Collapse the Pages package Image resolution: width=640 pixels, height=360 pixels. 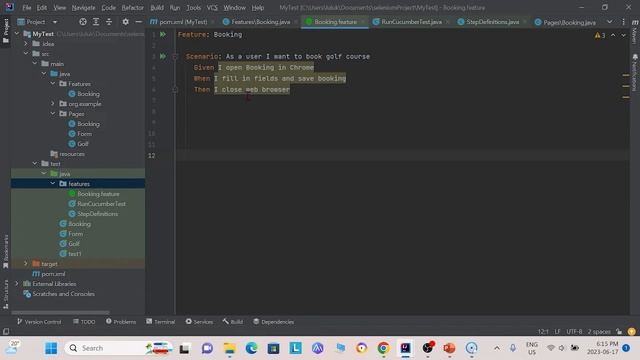[x=53, y=113]
